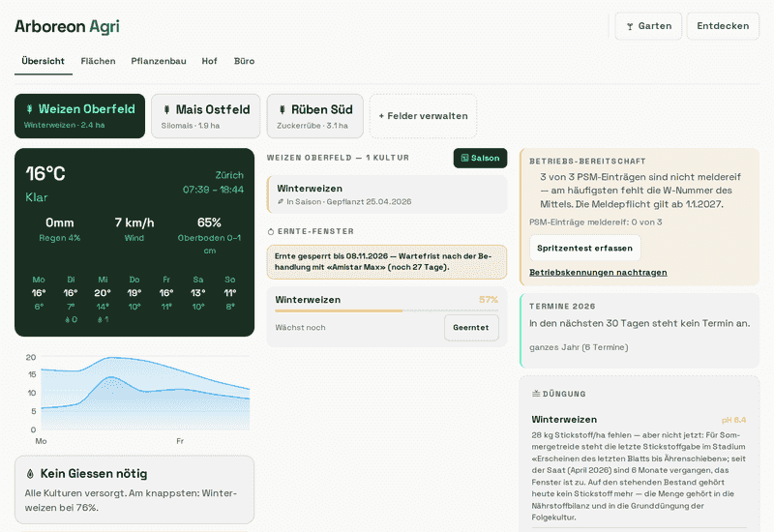This screenshot has height=532, width=774.
Task: Open the Übersicht tab
Action: pos(43,61)
